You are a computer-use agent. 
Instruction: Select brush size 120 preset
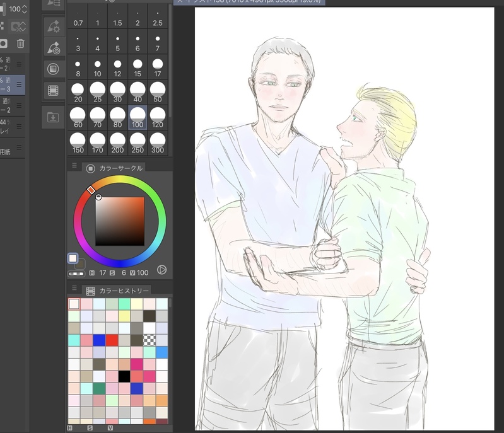(158, 118)
